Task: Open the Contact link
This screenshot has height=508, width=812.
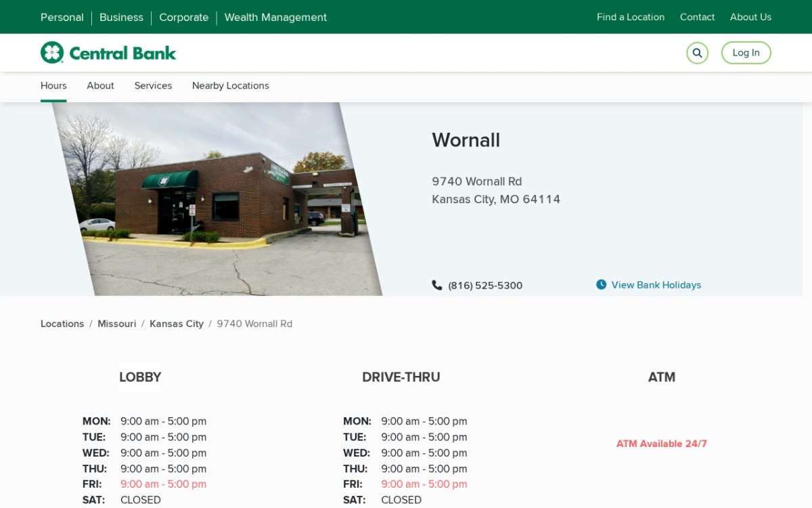Action: (x=697, y=17)
